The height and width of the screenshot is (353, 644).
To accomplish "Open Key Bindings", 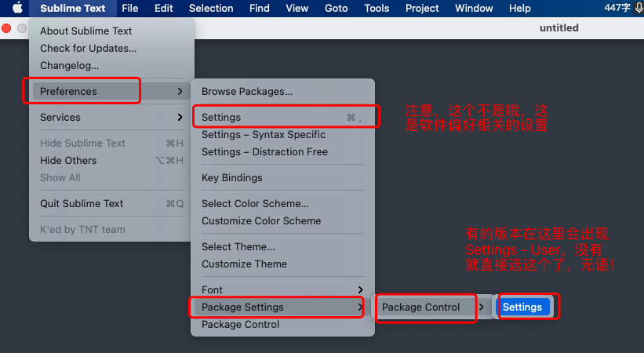I will coord(282,177).
